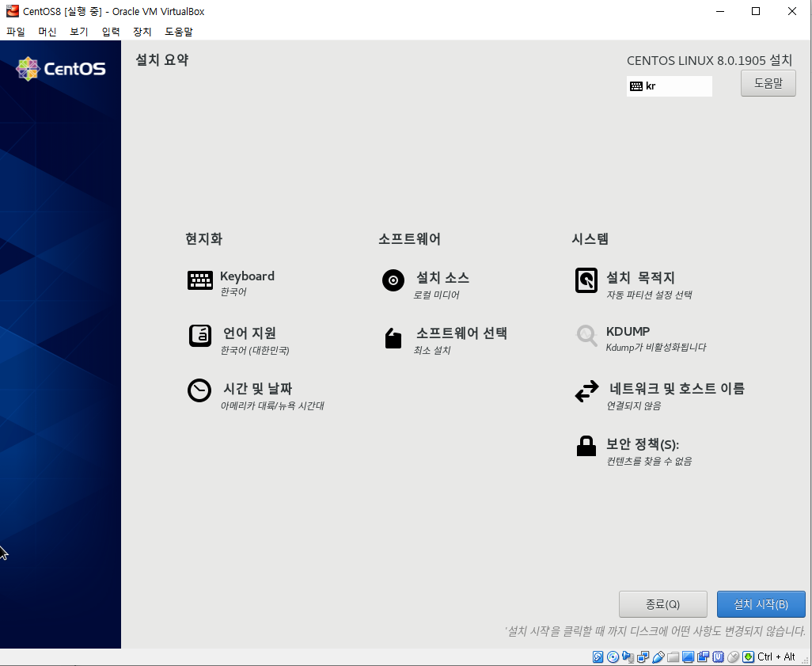Image resolution: width=812 pixels, height=666 pixels.
Task: Click the USB status bar icon
Action: click(x=658, y=656)
